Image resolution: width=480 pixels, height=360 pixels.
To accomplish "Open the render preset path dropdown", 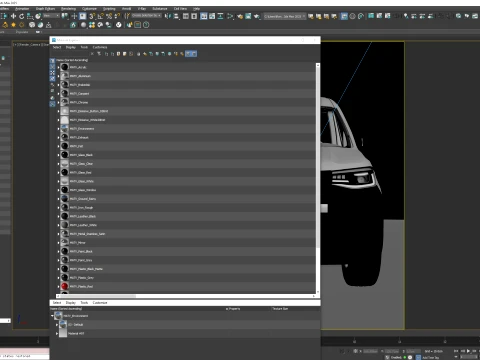I will [x=284, y=16].
